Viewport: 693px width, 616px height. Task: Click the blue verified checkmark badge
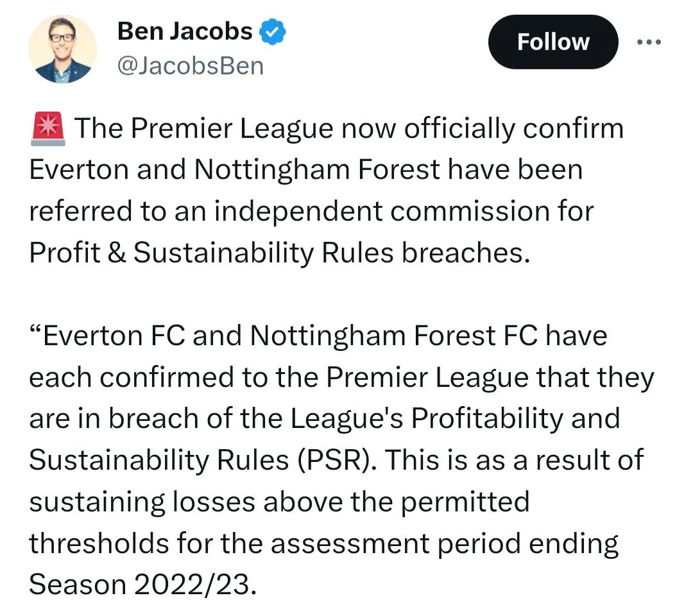pos(272,31)
